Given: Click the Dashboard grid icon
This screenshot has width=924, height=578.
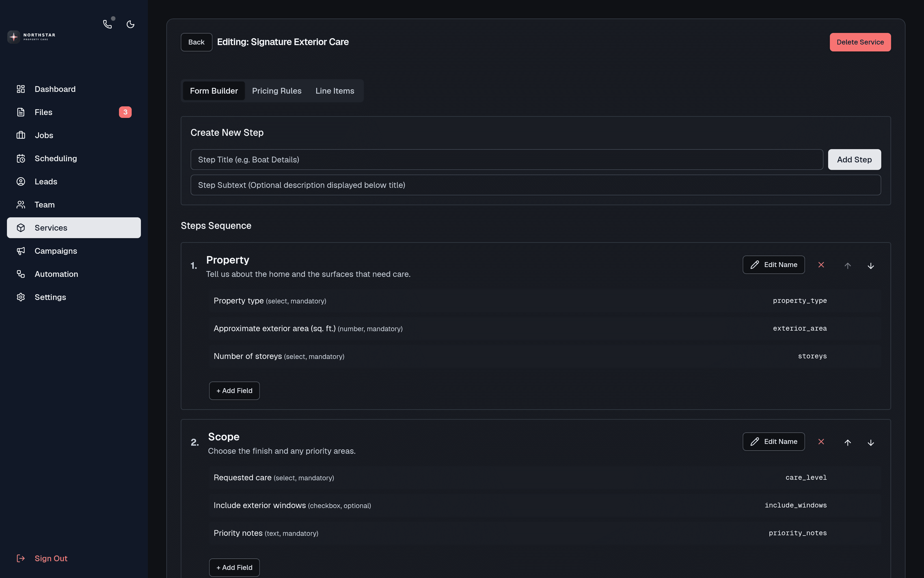Looking at the screenshot, I should (x=21, y=89).
